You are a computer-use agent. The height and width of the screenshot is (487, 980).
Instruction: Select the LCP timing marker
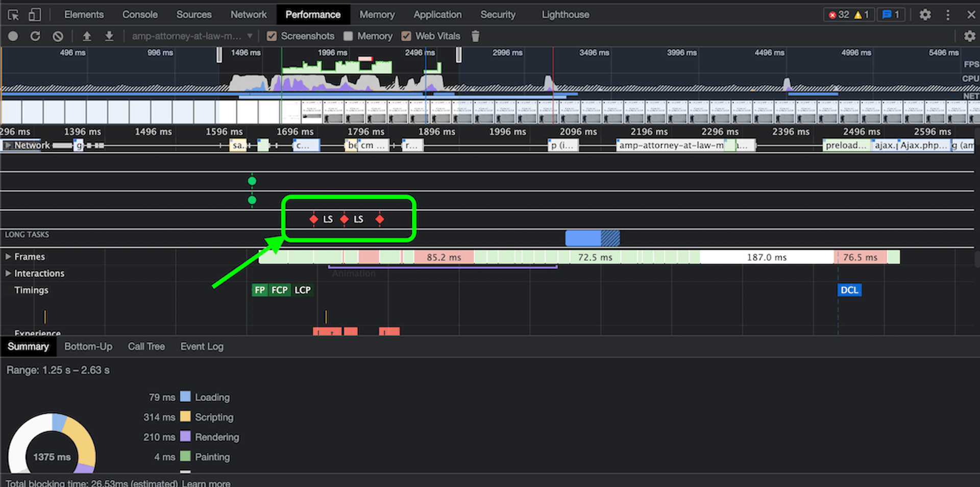(303, 290)
